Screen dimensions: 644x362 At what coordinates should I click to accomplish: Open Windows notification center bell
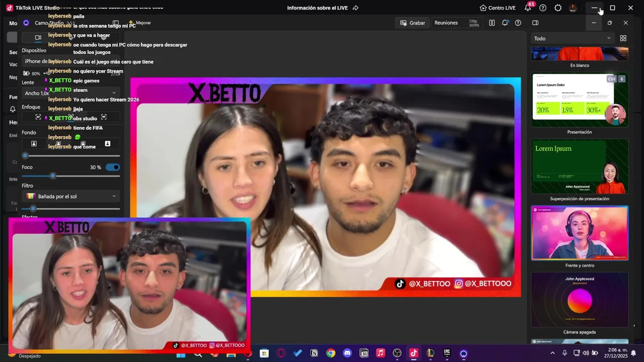(633, 353)
